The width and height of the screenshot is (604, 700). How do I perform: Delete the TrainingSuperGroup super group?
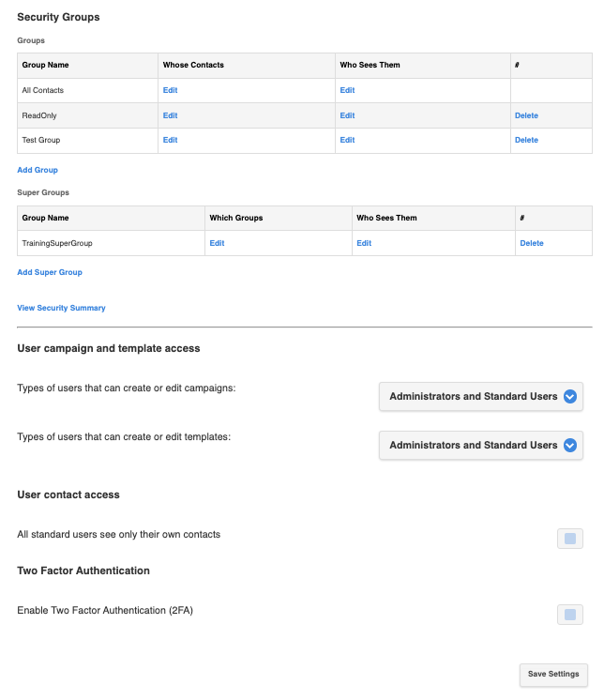point(532,243)
